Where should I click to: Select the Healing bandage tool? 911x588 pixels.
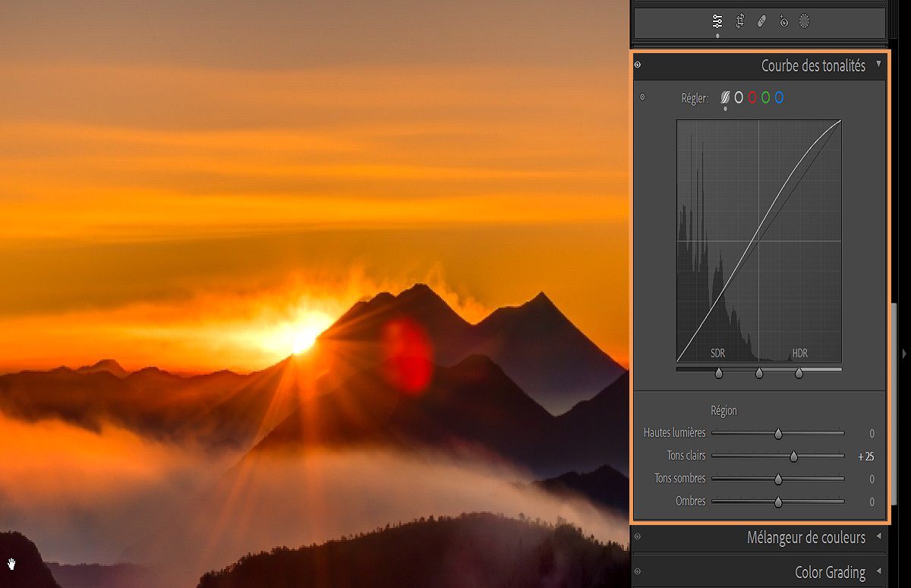pyautogui.click(x=761, y=21)
